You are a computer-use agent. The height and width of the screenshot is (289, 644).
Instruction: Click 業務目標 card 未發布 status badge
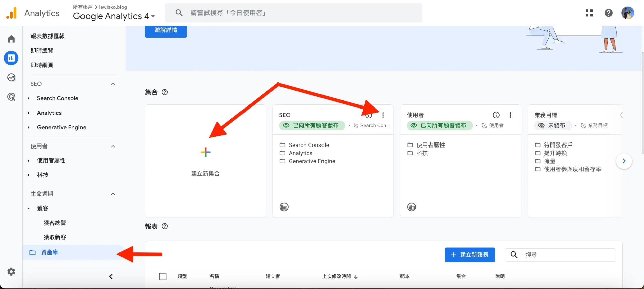pyautogui.click(x=553, y=125)
